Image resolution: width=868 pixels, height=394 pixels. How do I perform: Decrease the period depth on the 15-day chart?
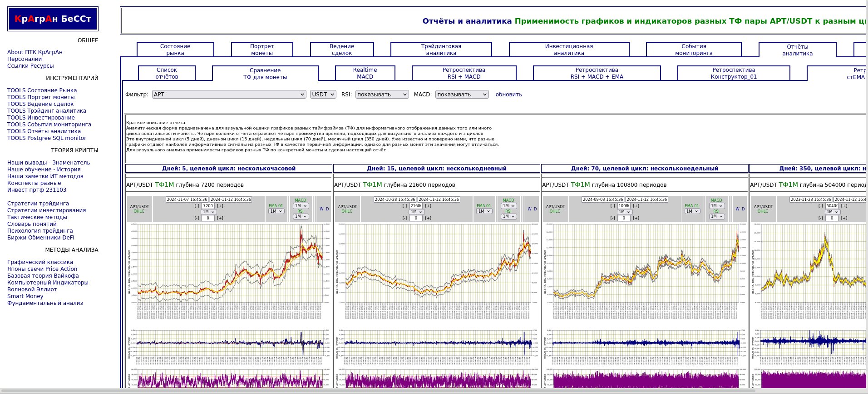404,206
